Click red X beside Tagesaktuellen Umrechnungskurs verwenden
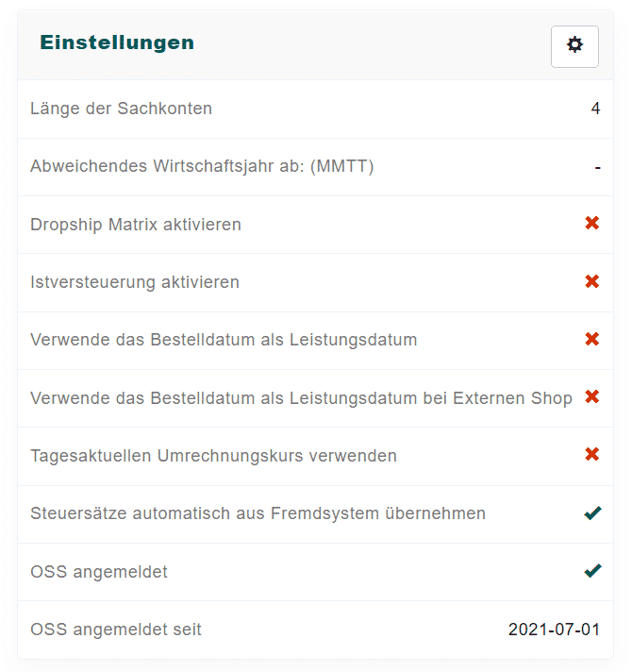Viewport: 632px width, 672px height. (592, 455)
